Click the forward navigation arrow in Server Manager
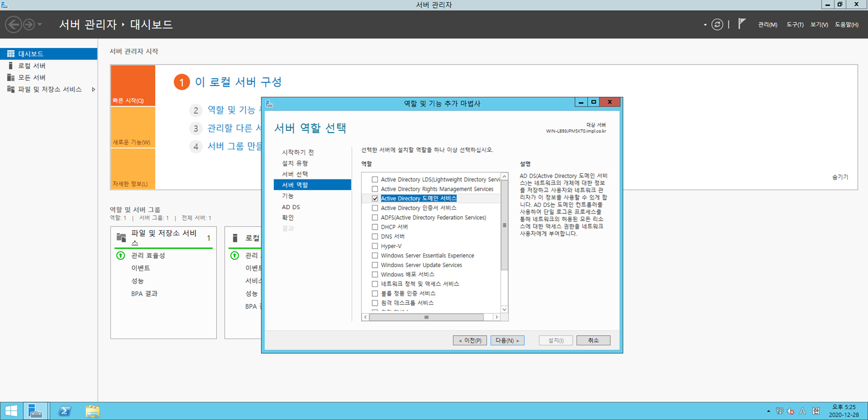The image size is (868, 420). click(28, 24)
